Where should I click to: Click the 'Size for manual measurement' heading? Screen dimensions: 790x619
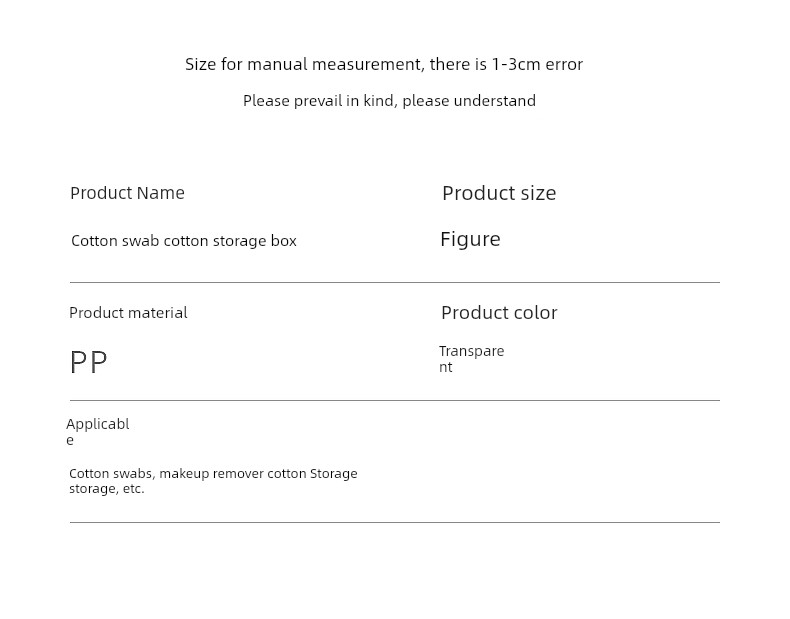click(x=384, y=64)
